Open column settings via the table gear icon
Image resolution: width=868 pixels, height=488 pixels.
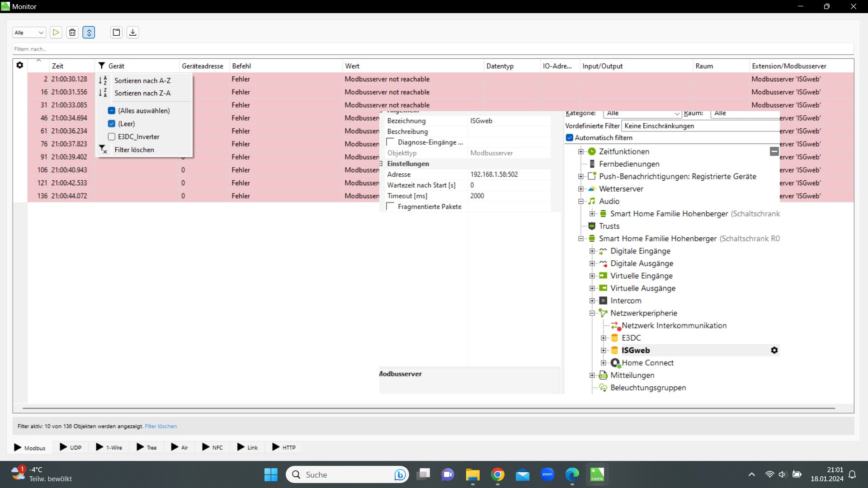(19, 66)
